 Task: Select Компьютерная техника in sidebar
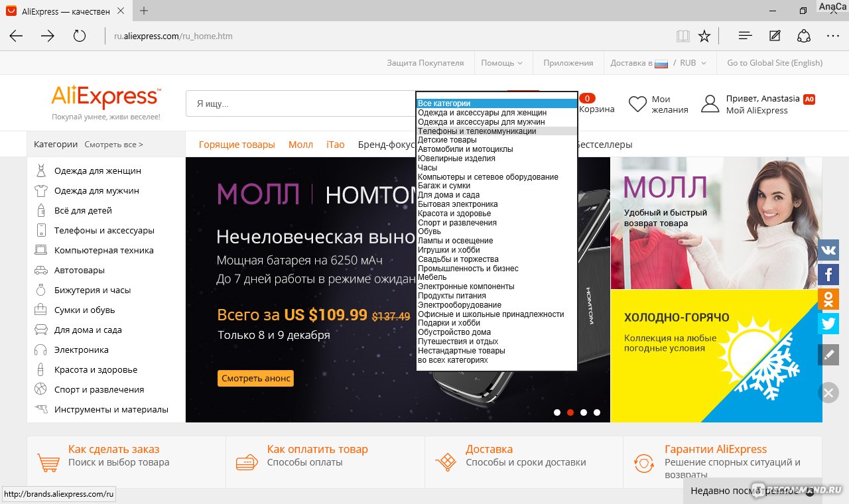[104, 250]
